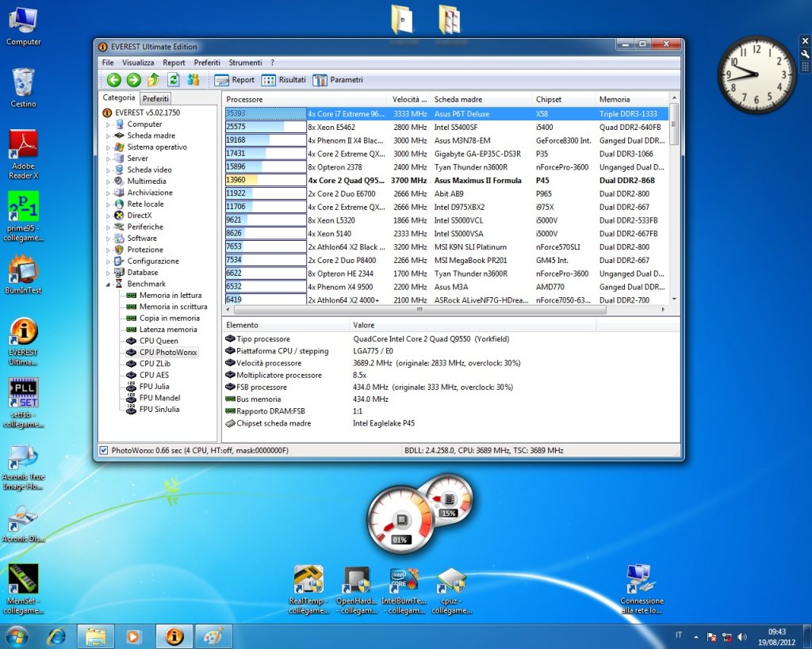812x649 pixels.
Task: Expand the Rete locale tree node
Action: coord(108,204)
